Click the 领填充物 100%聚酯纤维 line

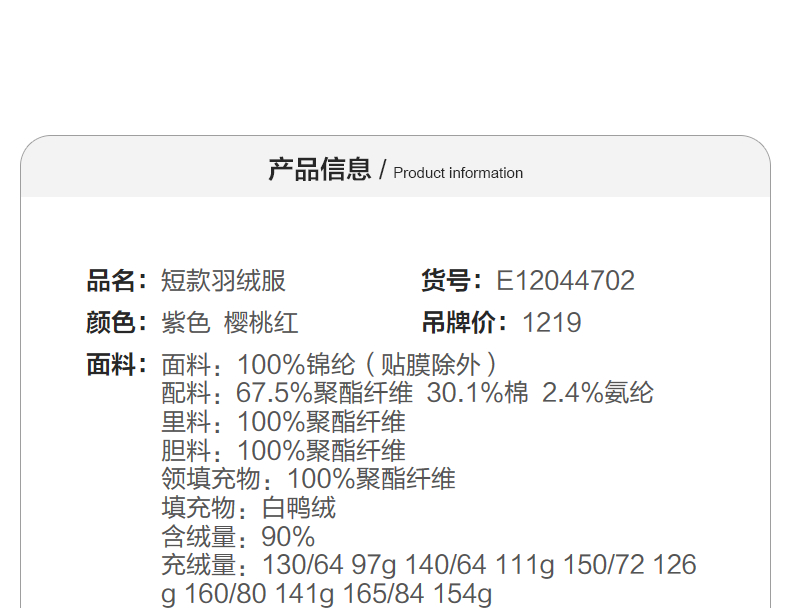coord(308,479)
